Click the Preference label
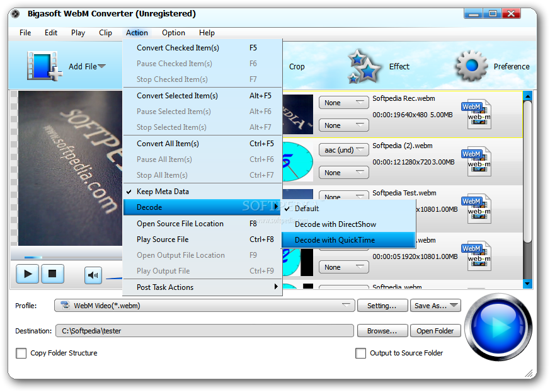Image resolution: width=550 pixels, height=392 pixels. 512,67
